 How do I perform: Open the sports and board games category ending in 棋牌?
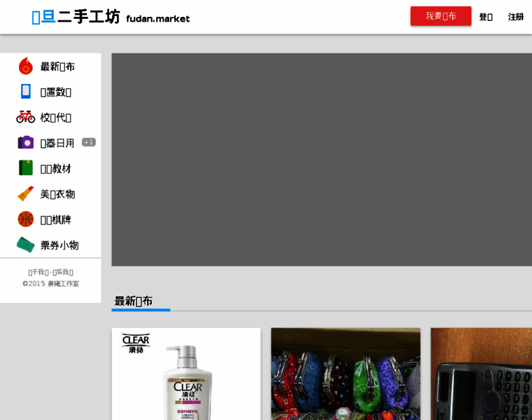(55, 220)
